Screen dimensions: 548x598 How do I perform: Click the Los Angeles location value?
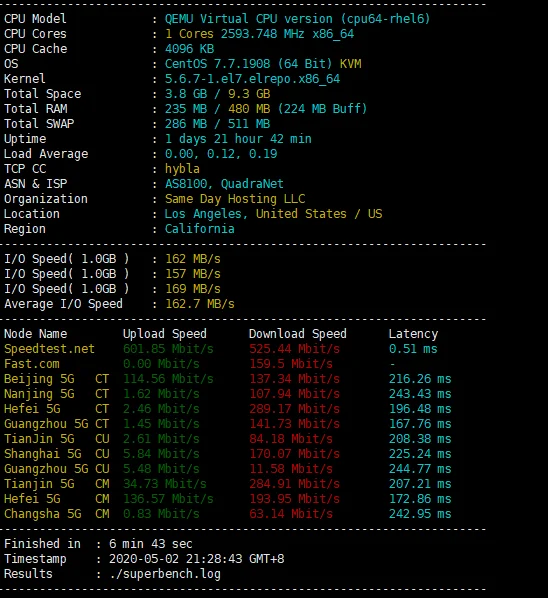tap(273, 214)
